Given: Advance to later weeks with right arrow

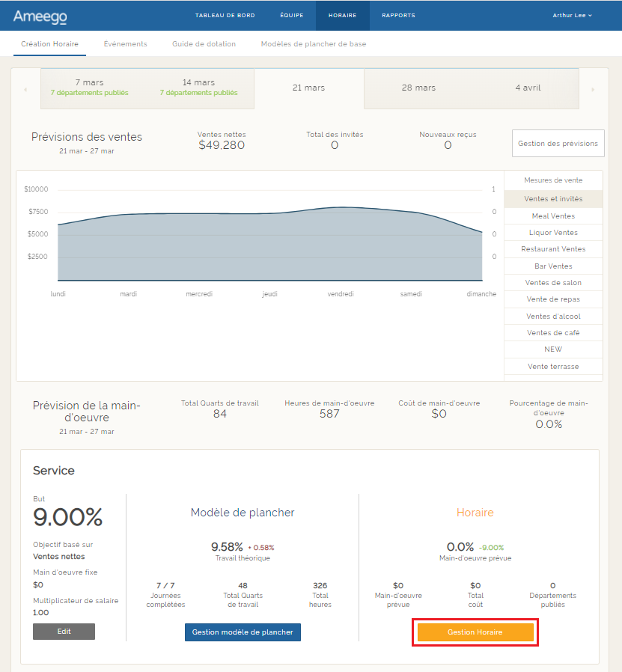Looking at the screenshot, I should pos(594,90).
